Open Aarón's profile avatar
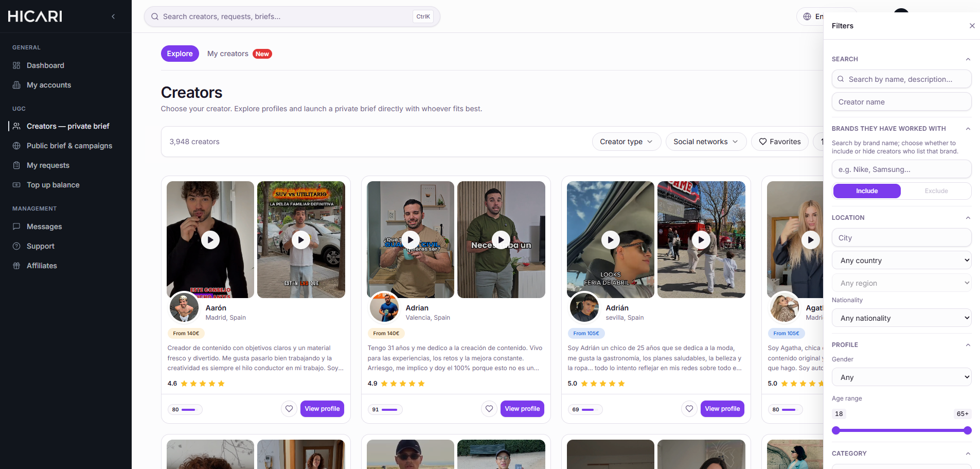980x469 pixels. [x=184, y=307]
